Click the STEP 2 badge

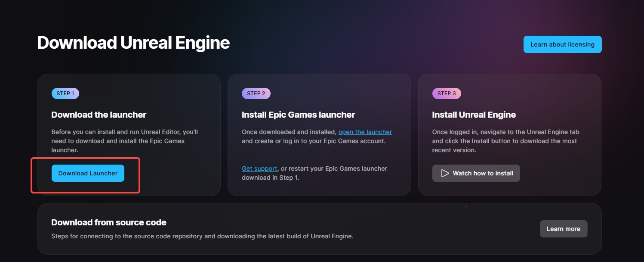click(x=256, y=94)
